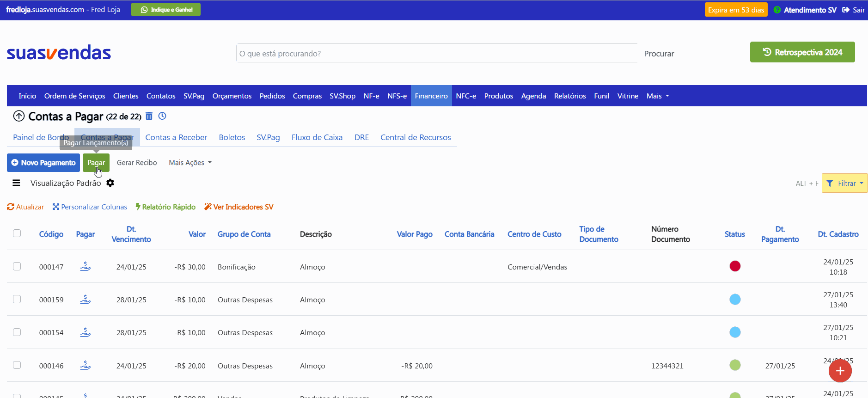Open the Agenda menu item

(533, 96)
